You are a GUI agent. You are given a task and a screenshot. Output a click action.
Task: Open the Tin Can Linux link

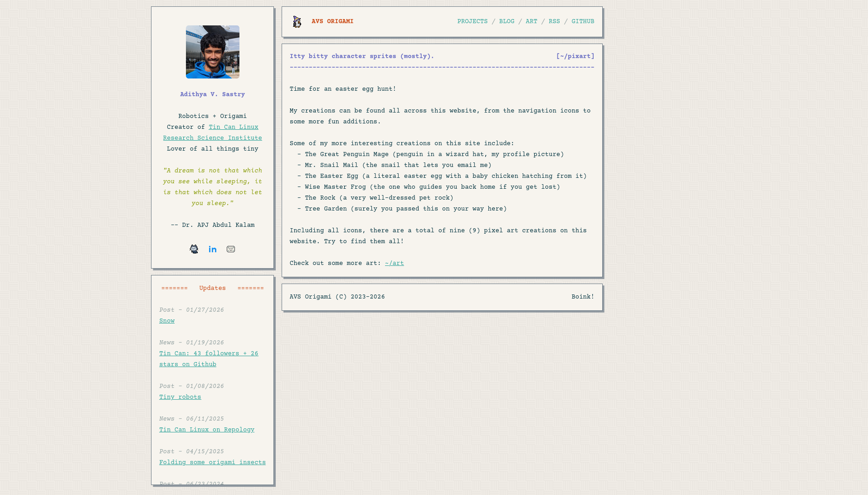pyautogui.click(x=233, y=127)
